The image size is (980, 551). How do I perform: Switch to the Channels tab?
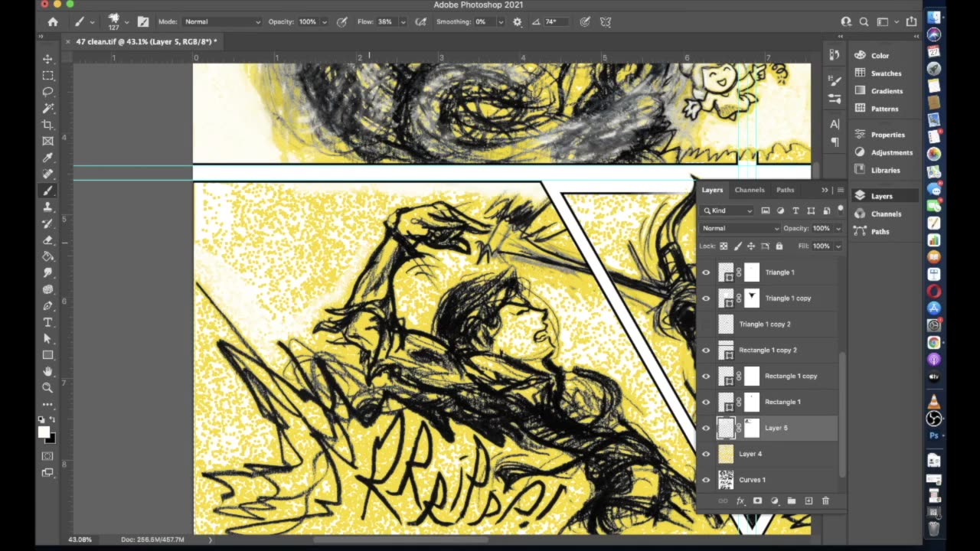[750, 190]
